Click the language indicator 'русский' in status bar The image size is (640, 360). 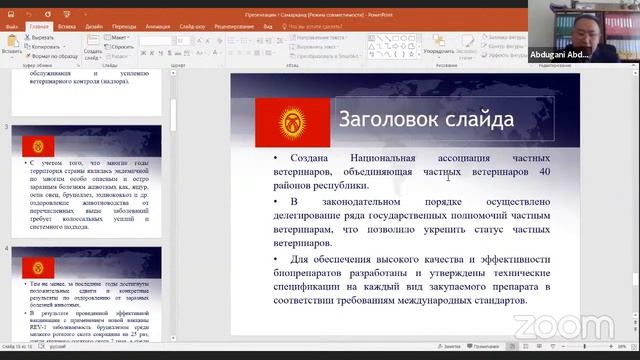pos(58,347)
